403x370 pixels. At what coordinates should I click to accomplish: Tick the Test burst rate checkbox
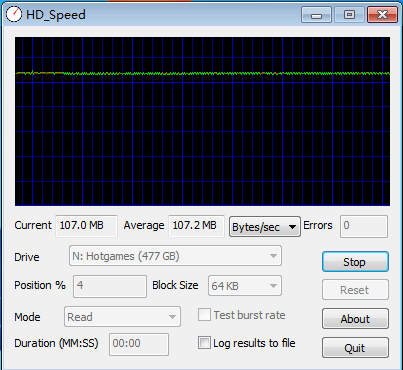pyautogui.click(x=204, y=314)
